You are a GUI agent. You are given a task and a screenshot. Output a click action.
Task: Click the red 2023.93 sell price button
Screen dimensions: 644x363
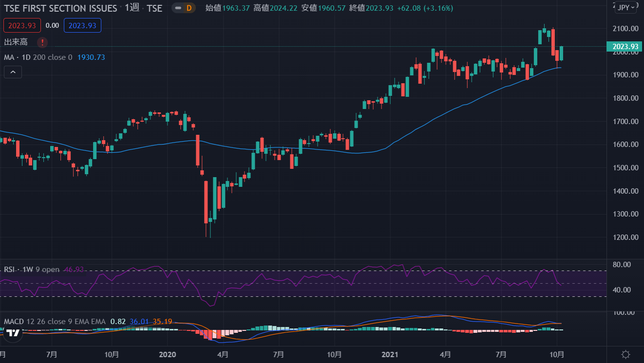point(21,25)
